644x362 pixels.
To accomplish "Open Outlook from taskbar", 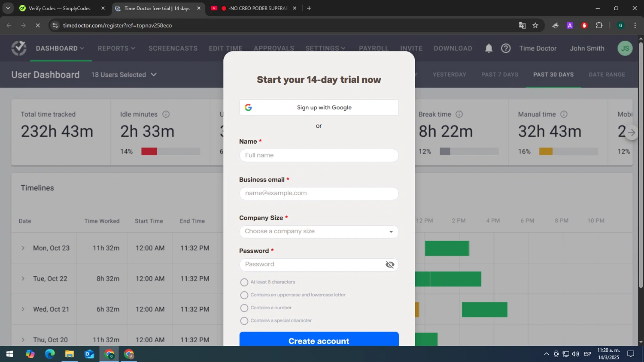I will tap(89, 354).
